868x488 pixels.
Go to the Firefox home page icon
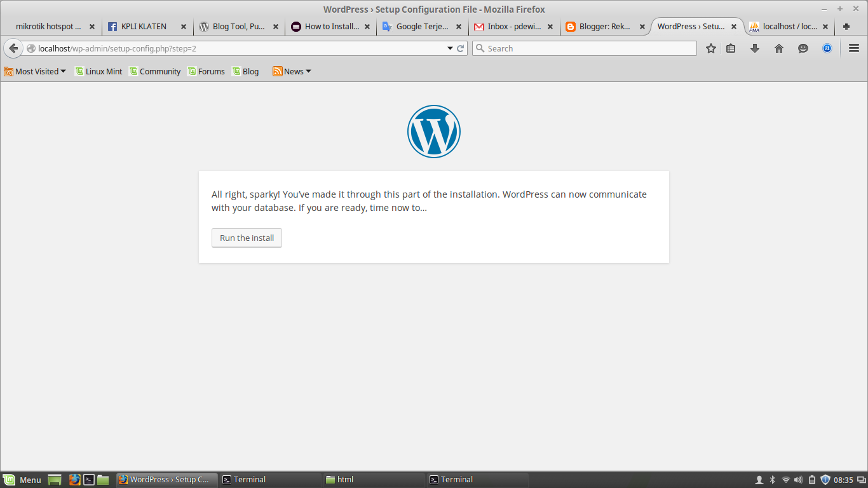(x=779, y=48)
